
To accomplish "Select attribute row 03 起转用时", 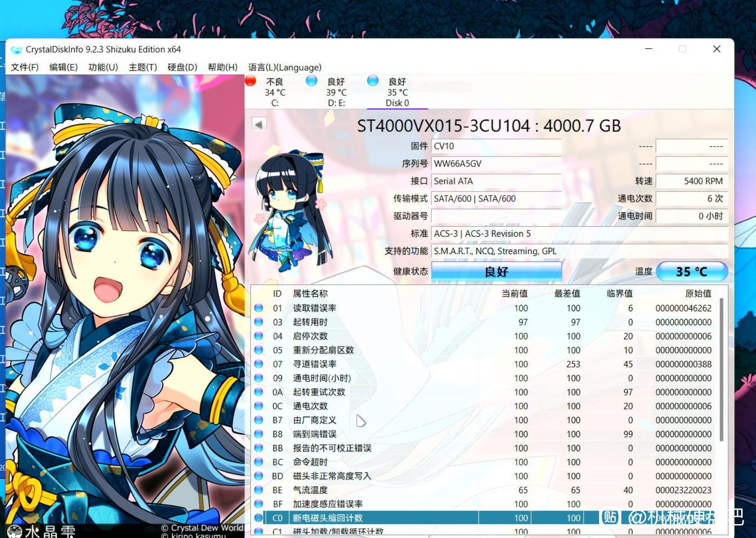I will 485,322.
